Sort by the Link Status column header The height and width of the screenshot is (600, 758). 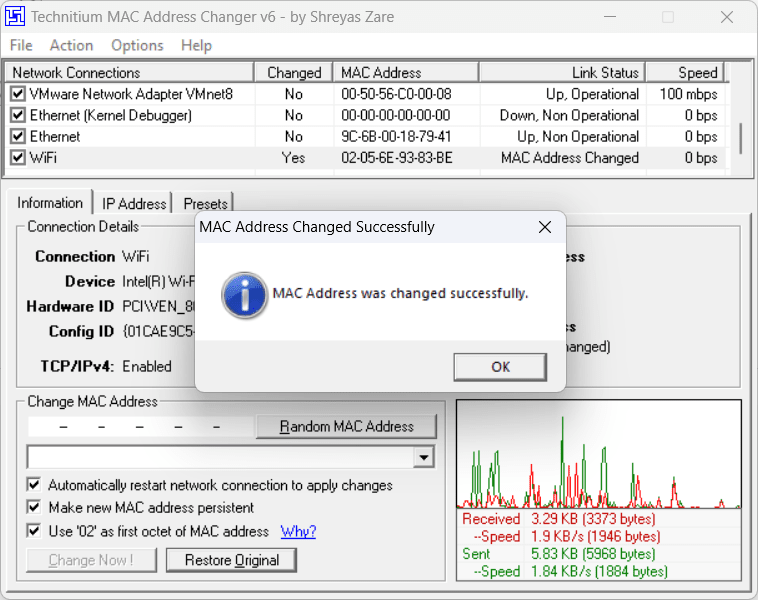(x=562, y=73)
